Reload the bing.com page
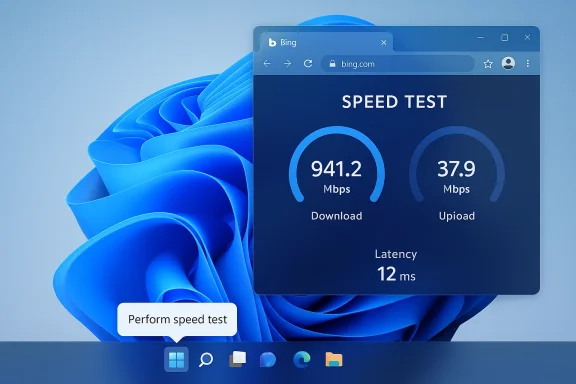 coord(308,64)
